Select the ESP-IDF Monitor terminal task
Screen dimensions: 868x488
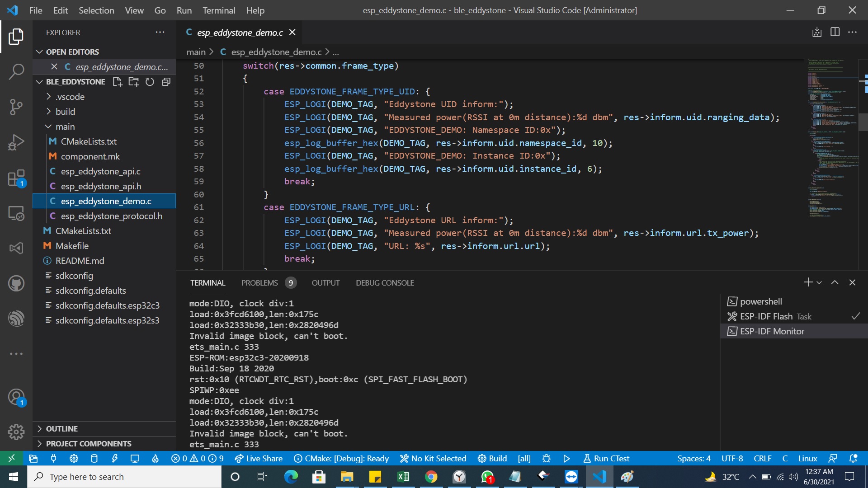coord(772,331)
